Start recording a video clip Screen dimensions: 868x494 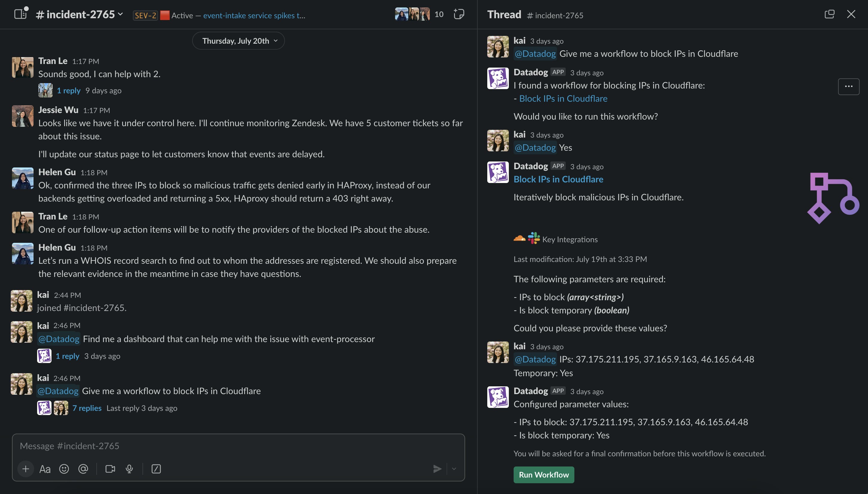pyautogui.click(x=110, y=469)
